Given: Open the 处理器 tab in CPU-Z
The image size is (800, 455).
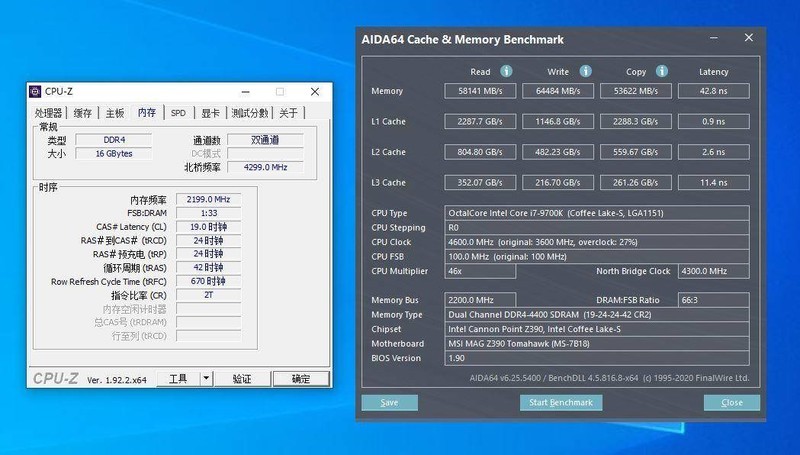Looking at the screenshot, I should [x=48, y=113].
